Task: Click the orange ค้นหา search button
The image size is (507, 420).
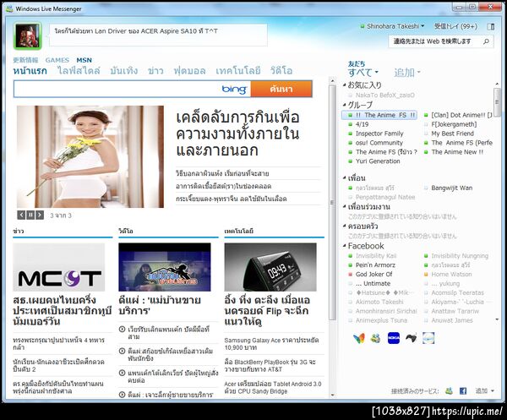Action: pyautogui.click(x=281, y=89)
